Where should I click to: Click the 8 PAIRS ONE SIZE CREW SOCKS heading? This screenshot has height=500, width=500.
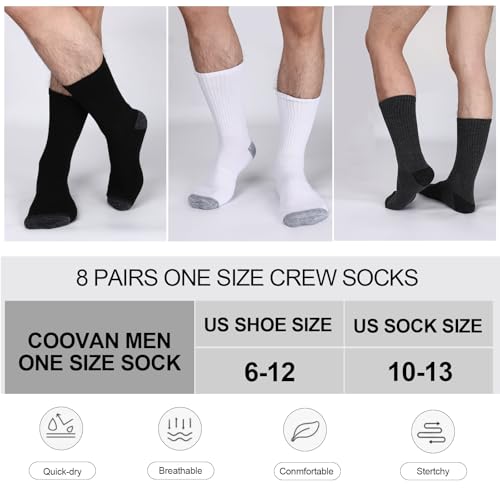pyautogui.click(x=247, y=277)
